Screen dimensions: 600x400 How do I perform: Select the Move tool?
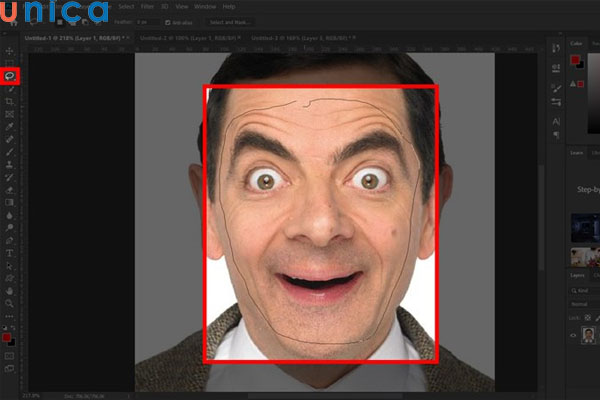tap(11, 49)
